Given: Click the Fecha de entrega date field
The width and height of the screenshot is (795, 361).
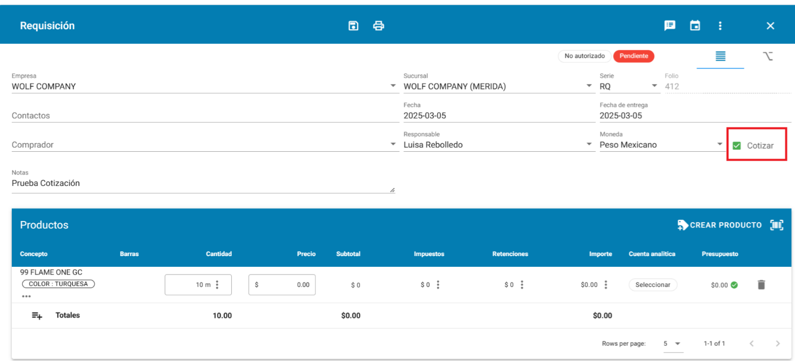Looking at the screenshot, I should (695, 112).
